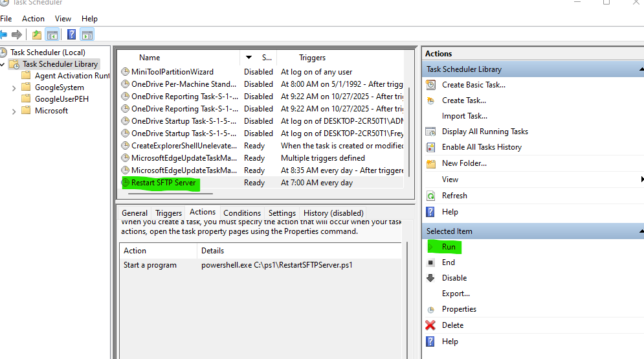This screenshot has height=359, width=644.
Task: Click the task list vertical scrollbar
Action: click(408, 130)
